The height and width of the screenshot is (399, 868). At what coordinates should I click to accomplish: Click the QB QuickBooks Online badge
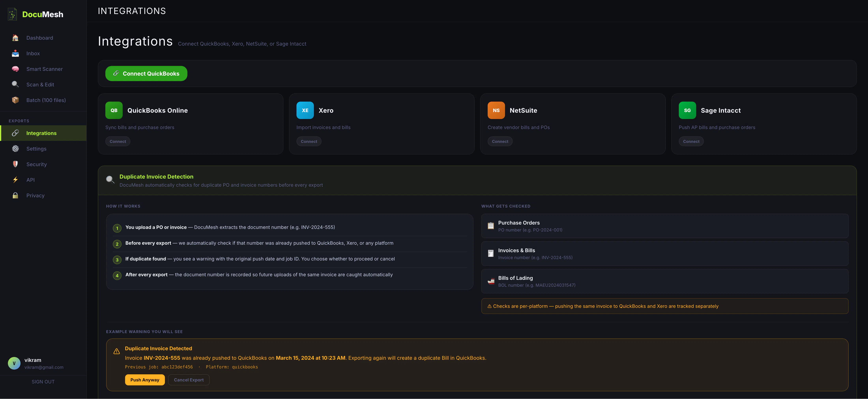point(114,110)
